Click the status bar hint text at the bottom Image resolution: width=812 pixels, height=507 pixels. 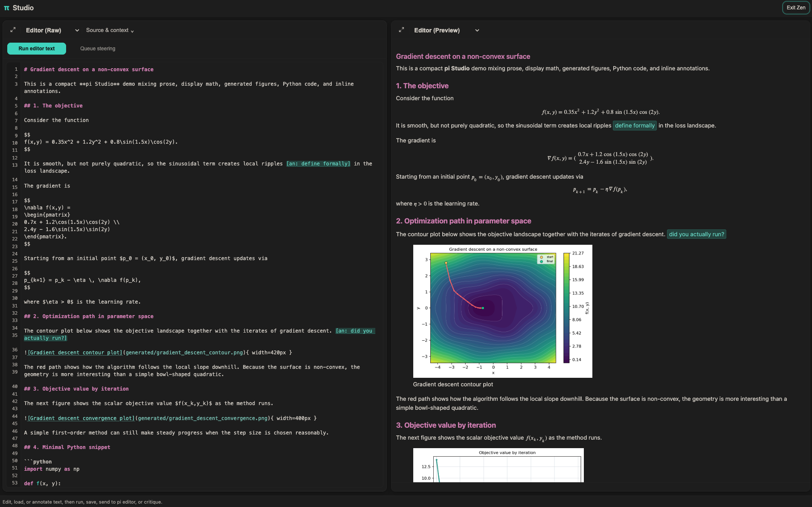tap(82, 502)
